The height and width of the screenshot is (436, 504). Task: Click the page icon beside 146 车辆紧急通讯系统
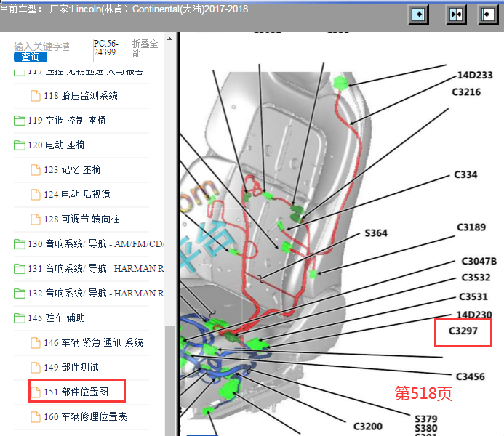36,343
